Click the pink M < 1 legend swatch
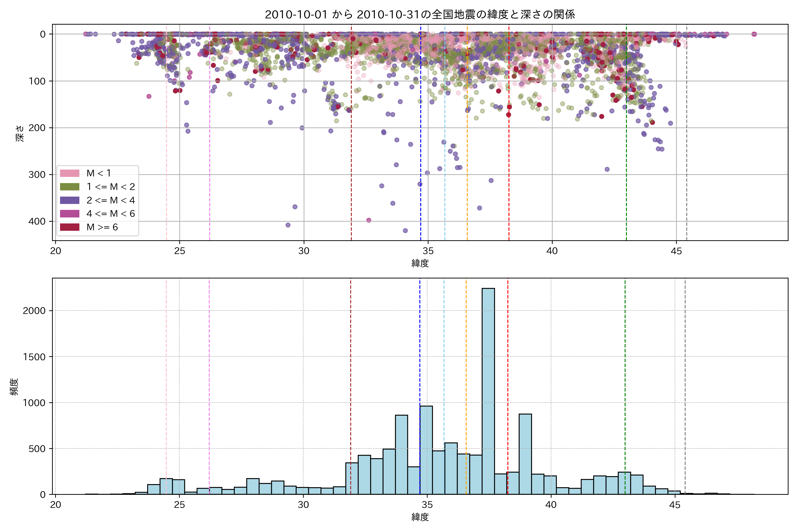This screenshot has height=532, width=798. point(70,173)
